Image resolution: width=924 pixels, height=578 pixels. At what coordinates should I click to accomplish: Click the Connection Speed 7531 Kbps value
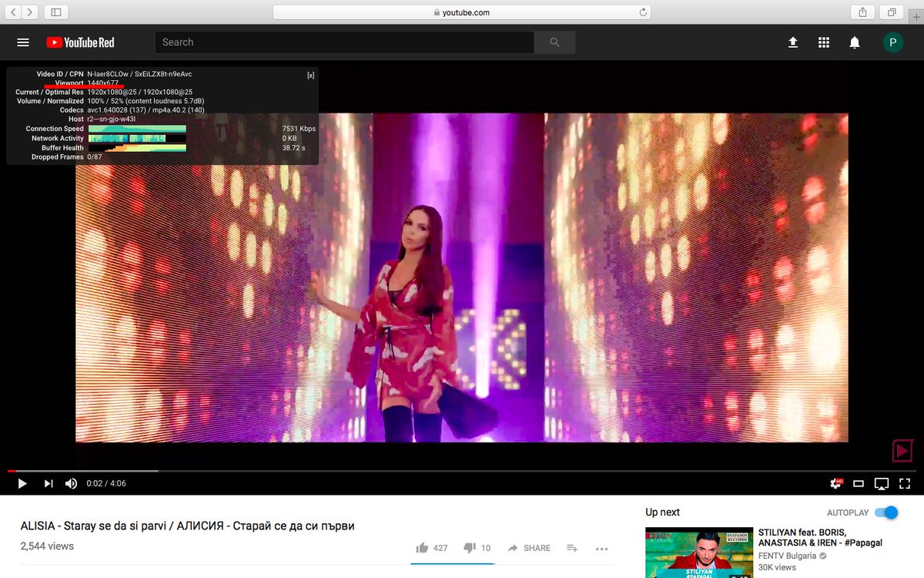click(299, 129)
